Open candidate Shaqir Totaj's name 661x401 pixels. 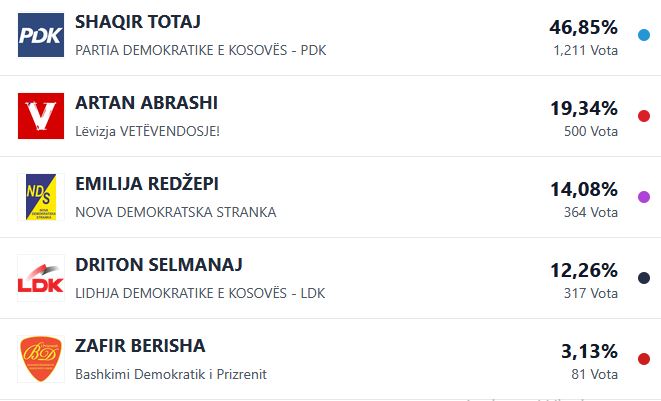[x=140, y=22]
